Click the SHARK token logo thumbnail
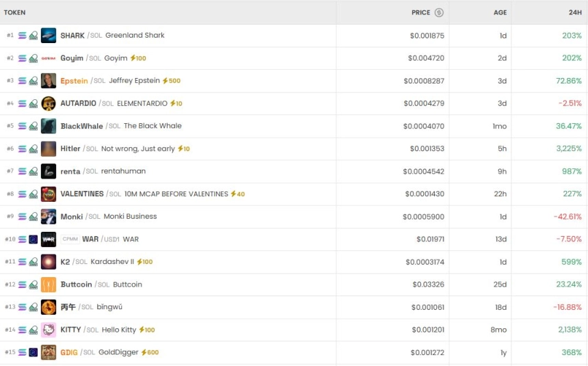588x366 pixels. tap(49, 36)
